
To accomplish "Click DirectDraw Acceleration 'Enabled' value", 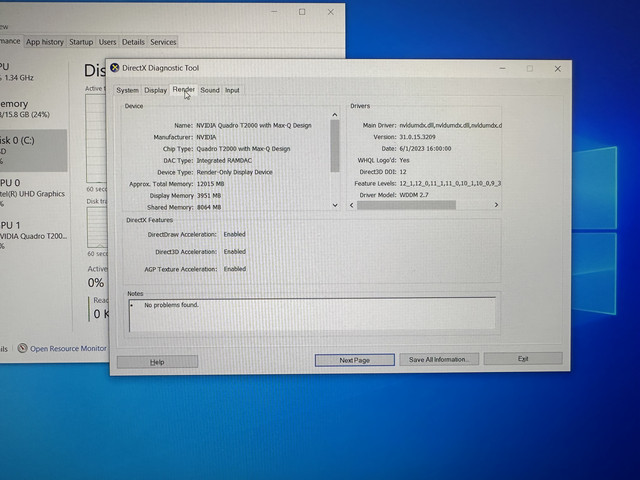I will click(235, 234).
